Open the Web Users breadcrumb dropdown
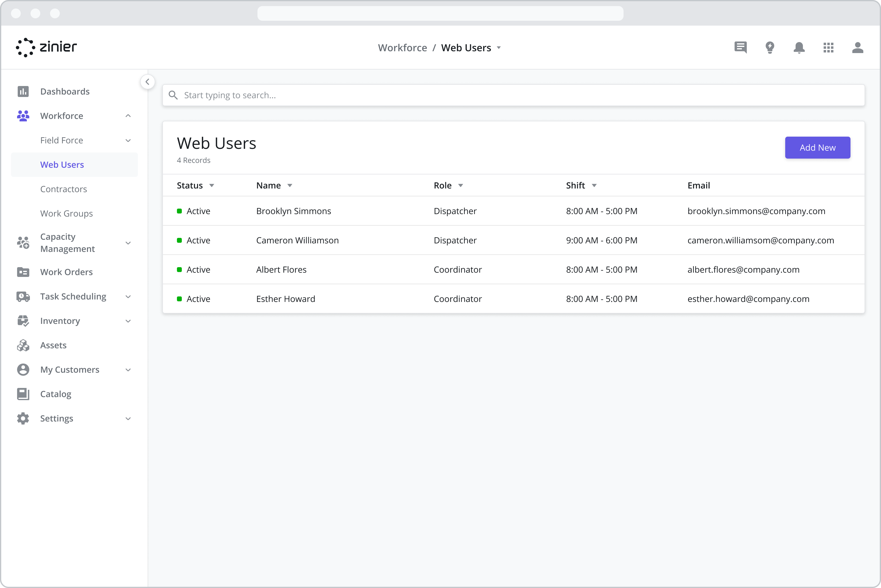This screenshot has height=588, width=881. pos(498,48)
